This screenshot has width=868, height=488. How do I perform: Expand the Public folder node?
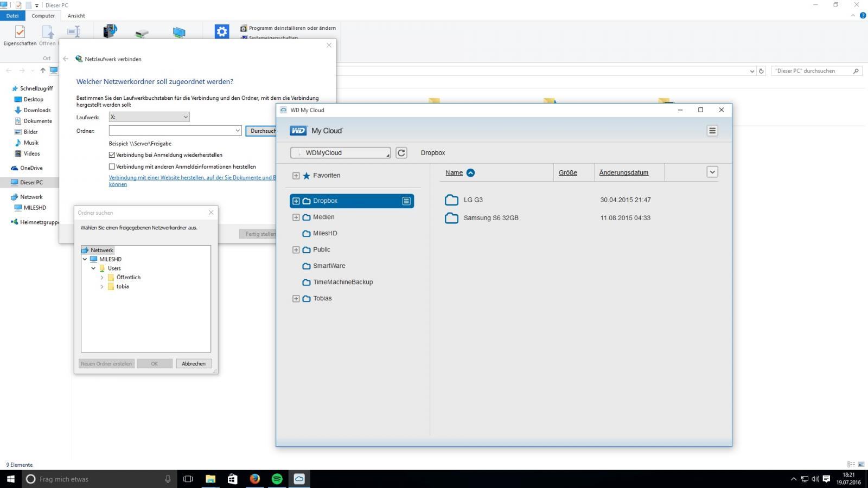pyautogui.click(x=296, y=250)
